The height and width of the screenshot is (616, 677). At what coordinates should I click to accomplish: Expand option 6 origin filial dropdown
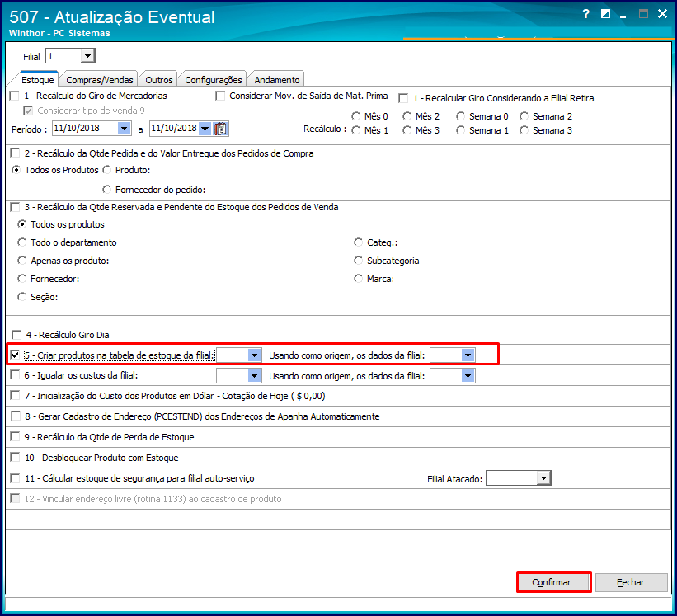[468, 376]
